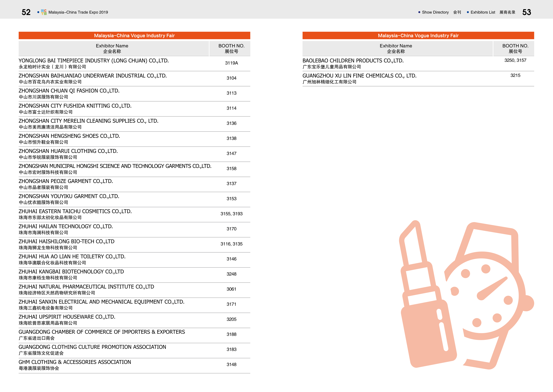
Task: Select ZHONGSHAN YOUYIKU GARMENT entry
Action: coord(69,199)
